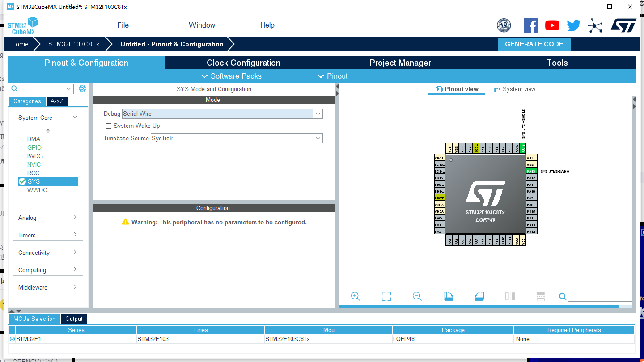Screen dimensions: 644x362
Task: Zoom in on the pinout view
Action: tap(356, 296)
